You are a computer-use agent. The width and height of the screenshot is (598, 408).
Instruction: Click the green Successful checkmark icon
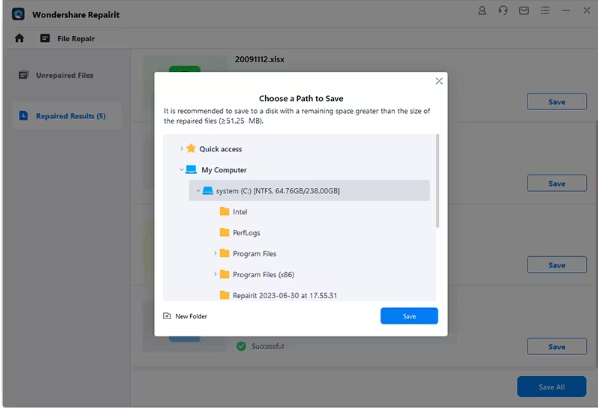coord(241,346)
